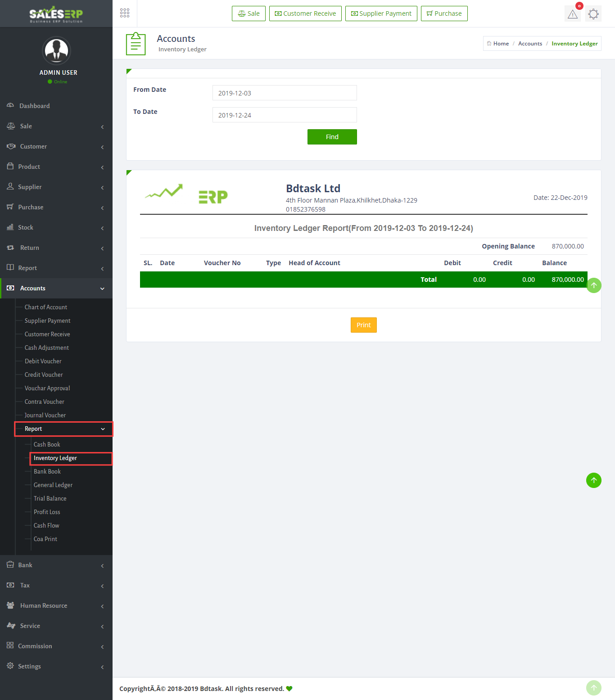Screen dimensions: 615x700
Task: Click the admin user avatar
Action: pyautogui.click(x=56, y=50)
